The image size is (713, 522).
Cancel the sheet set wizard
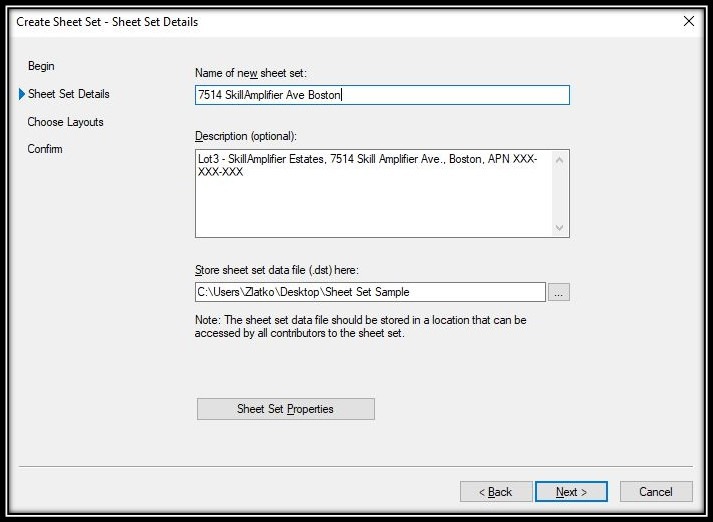click(x=656, y=492)
